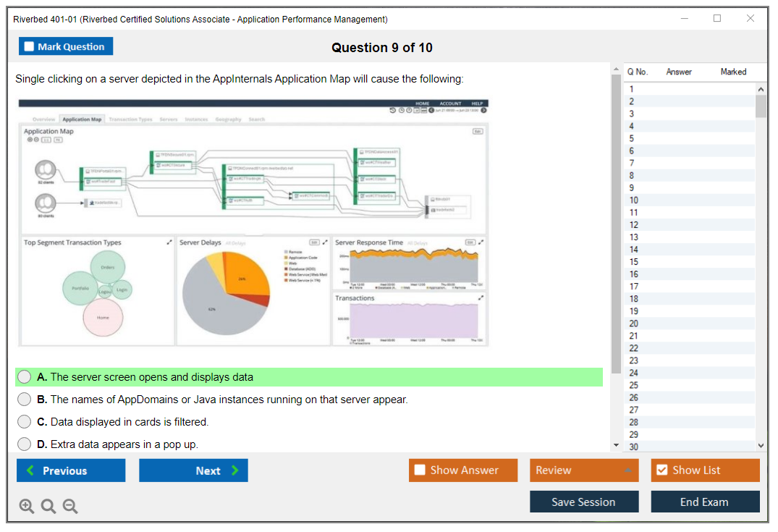Image resolution: width=778 pixels, height=532 pixels.
Task: Click the End Exam button
Action: click(704, 502)
